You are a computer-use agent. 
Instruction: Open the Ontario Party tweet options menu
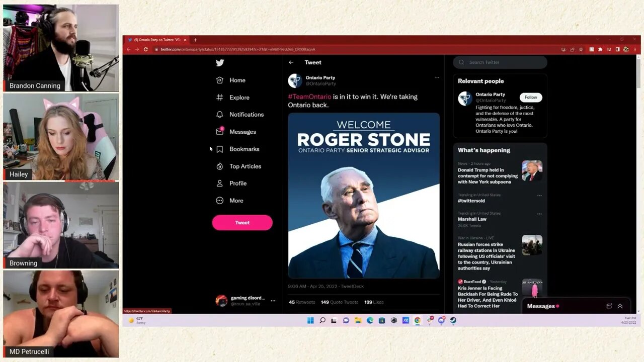pyautogui.click(x=437, y=77)
